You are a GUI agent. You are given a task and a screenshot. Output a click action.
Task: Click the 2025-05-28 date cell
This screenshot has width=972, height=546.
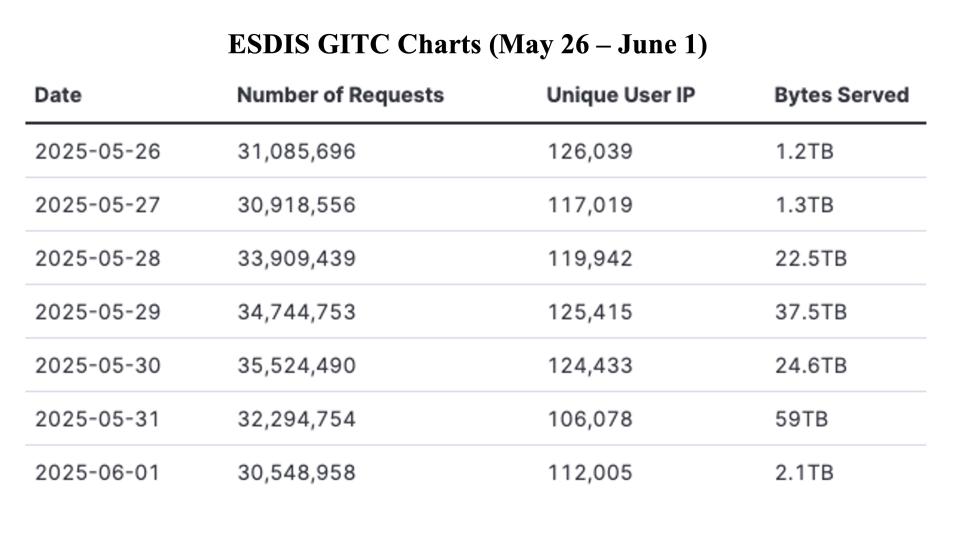click(98, 258)
